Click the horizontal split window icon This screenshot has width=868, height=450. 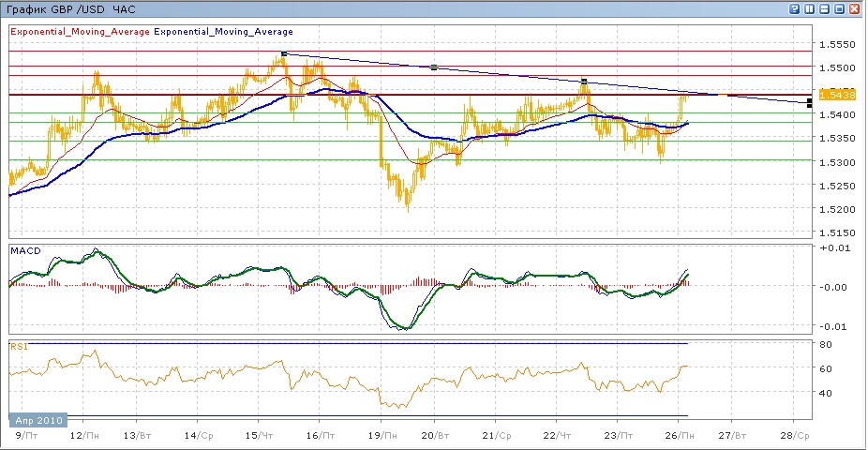(x=825, y=8)
